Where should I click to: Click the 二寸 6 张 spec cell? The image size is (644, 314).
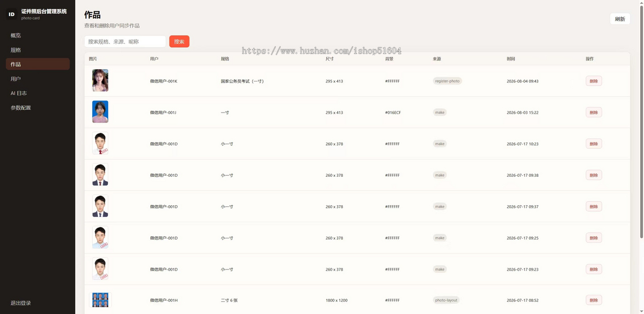pos(230,301)
